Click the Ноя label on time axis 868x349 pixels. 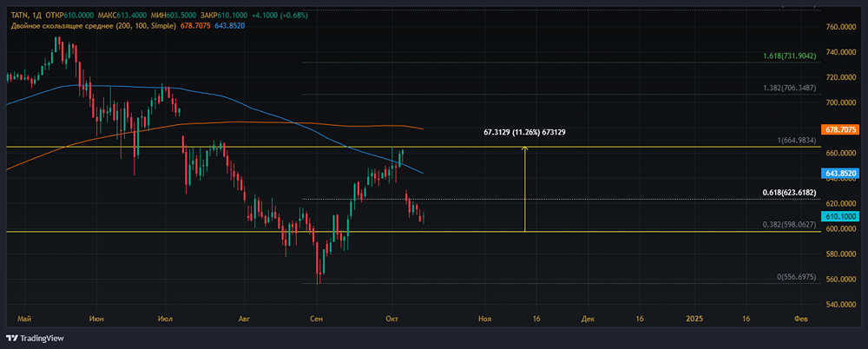(x=485, y=319)
